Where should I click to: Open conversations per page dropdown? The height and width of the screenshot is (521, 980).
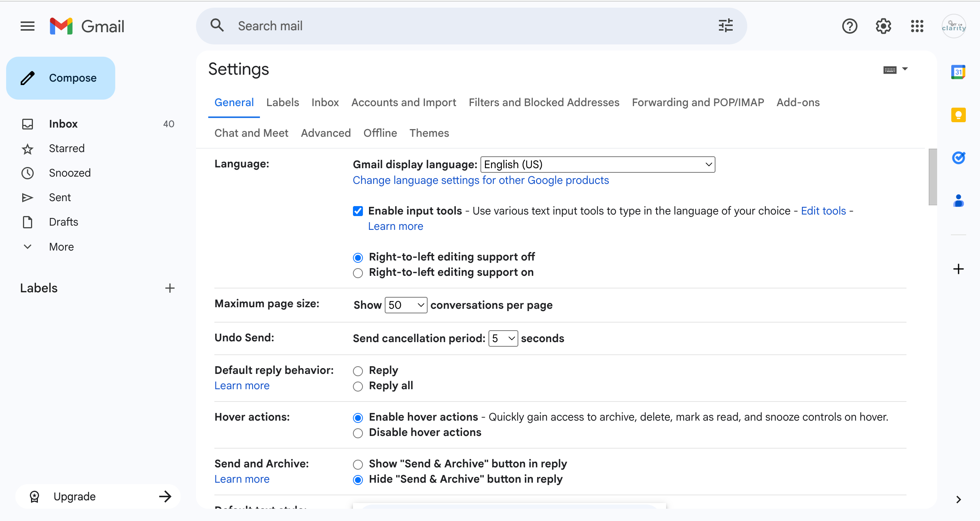pos(406,305)
